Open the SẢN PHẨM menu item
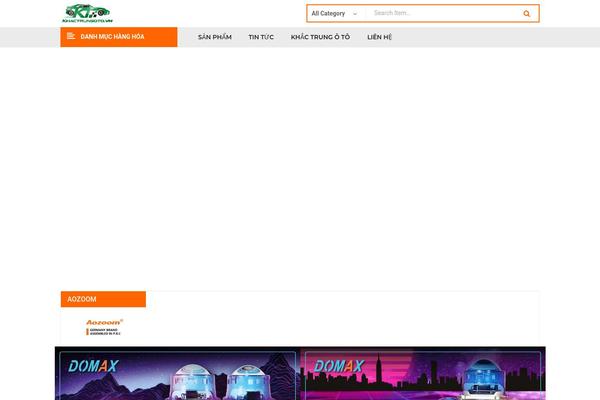600x400 pixels. point(215,37)
